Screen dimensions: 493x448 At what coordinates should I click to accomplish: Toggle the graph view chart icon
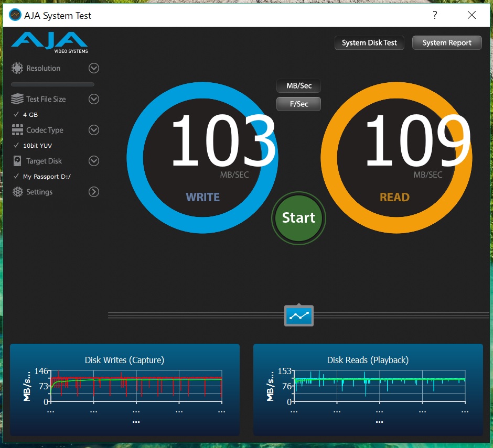click(299, 315)
